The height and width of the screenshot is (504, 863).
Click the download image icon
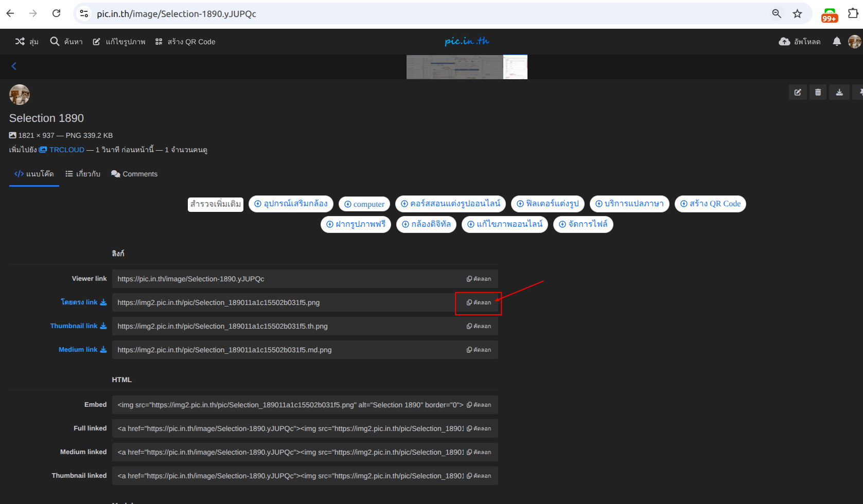coord(839,93)
